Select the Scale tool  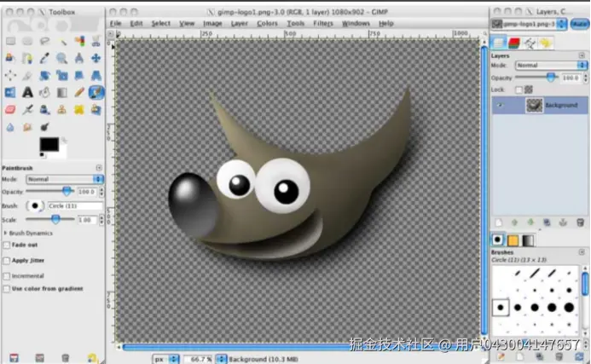tap(61, 75)
